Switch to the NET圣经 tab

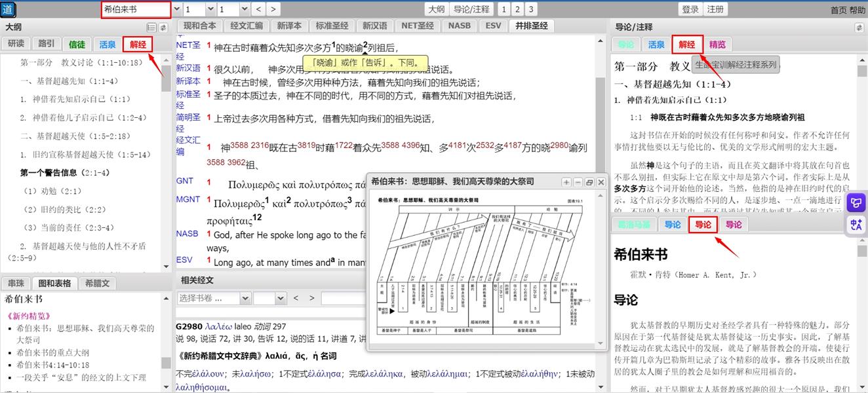[x=417, y=26]
